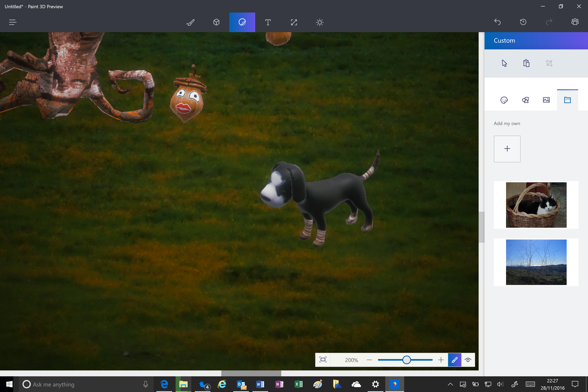Open the 3D objects tool
This screenshot has height=392, width=588.
(216, 22)
